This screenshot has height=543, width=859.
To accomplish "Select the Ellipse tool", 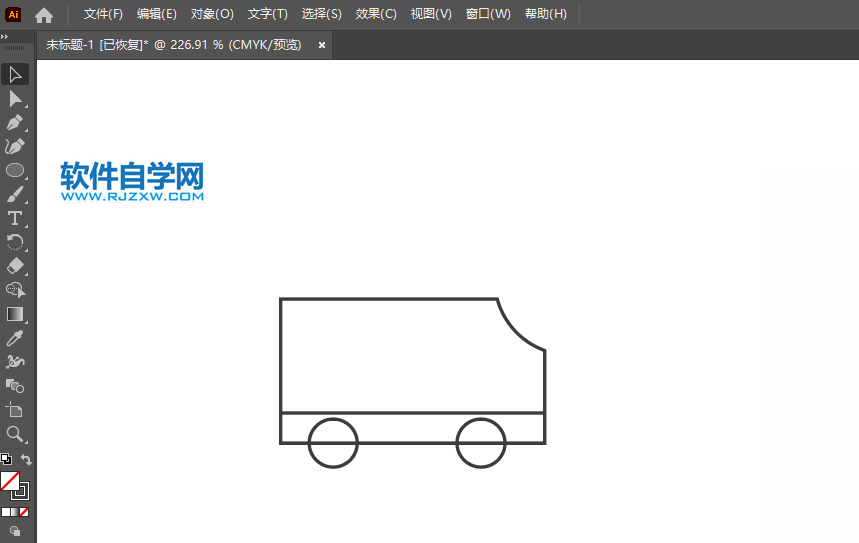I will coord(15,170).
